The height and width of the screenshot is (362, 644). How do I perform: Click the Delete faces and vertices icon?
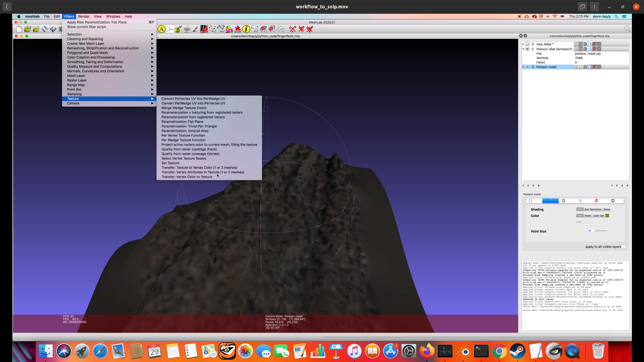[310, 29]
